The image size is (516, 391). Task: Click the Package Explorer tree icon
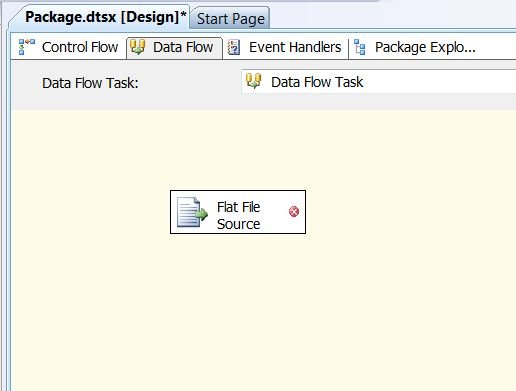tap(360, 47)
